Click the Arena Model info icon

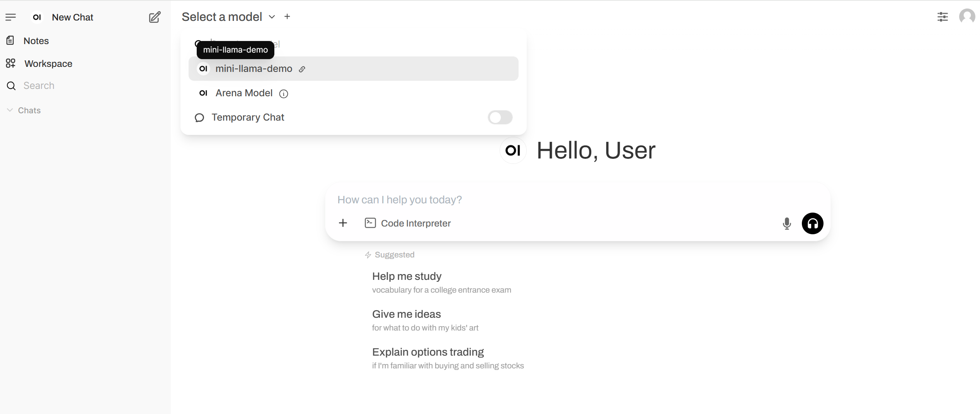[284, 94]
